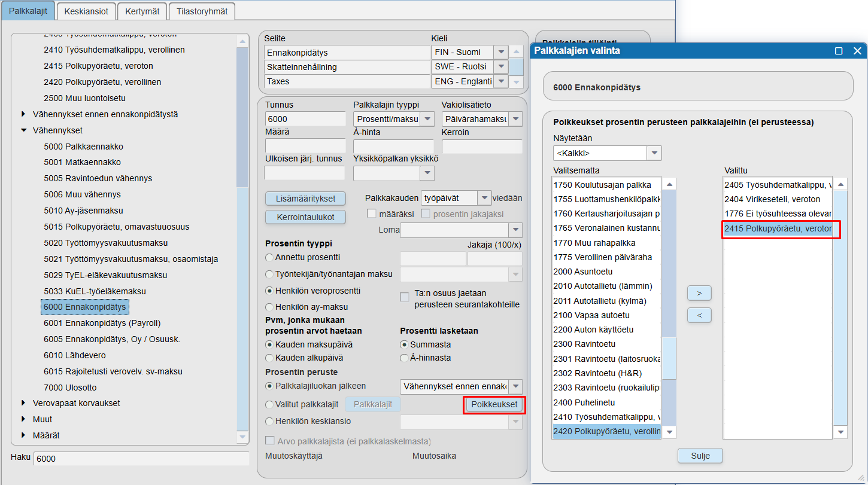This screenshot has height=485, width=868.
Task: Select Palkkalajiluokan jälkeen radio button
Action: point(270,386)
